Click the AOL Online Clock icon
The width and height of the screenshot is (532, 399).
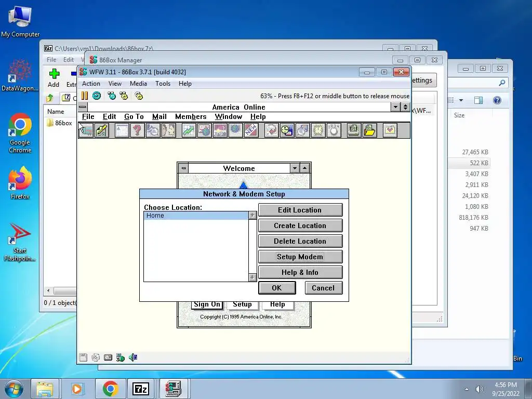point(318,130)
